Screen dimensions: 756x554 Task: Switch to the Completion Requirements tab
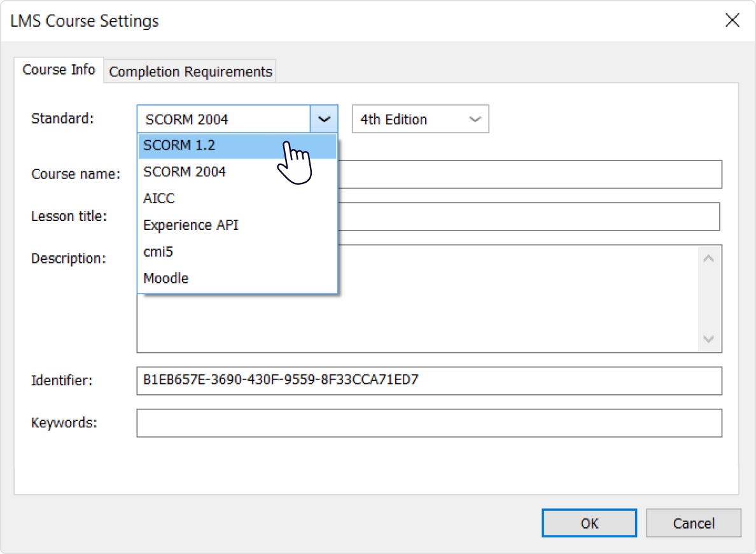pyautogui.click(x=189, y=71)
